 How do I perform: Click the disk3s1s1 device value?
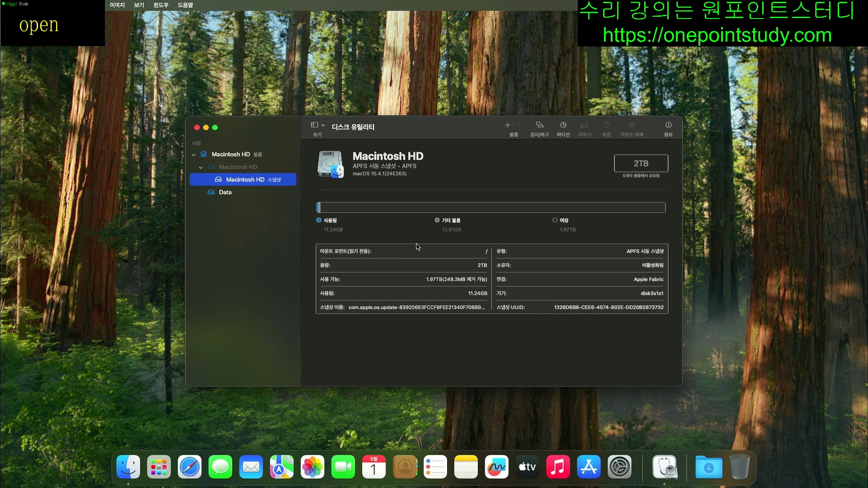click(x=652, y=293)
